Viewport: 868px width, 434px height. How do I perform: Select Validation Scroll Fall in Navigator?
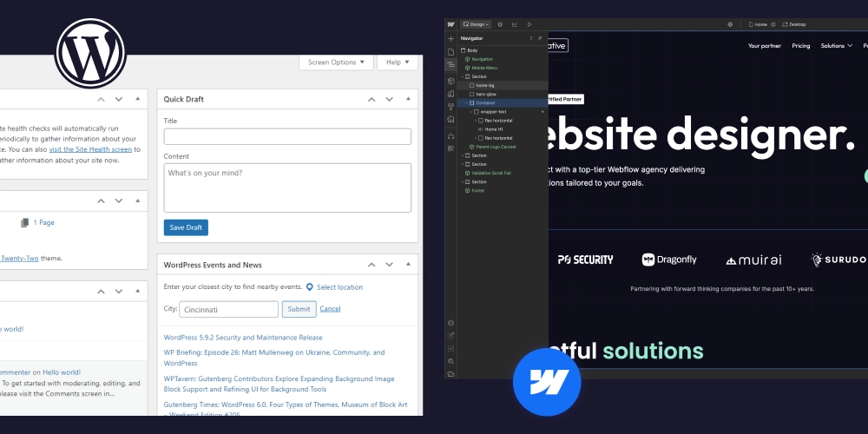click(x=503, y=173)
